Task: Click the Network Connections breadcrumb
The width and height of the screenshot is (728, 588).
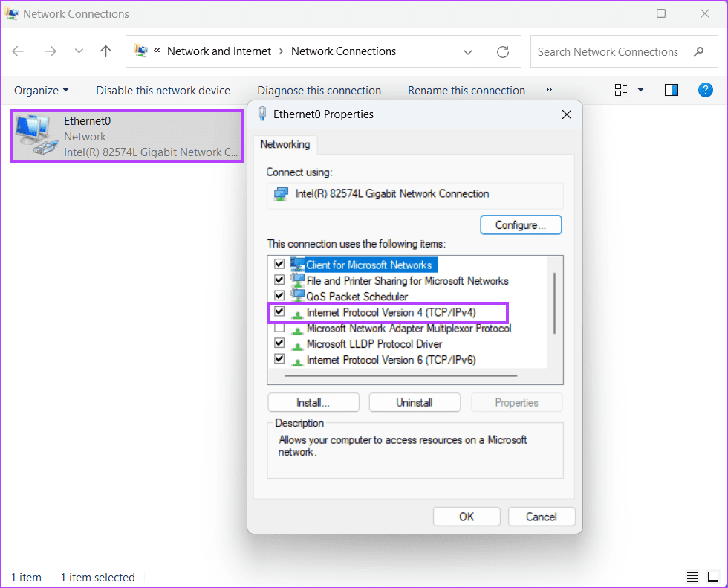Action: (343, 51)
